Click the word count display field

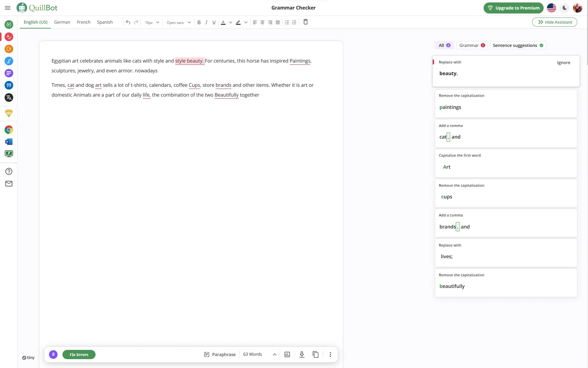pos(252,354)
